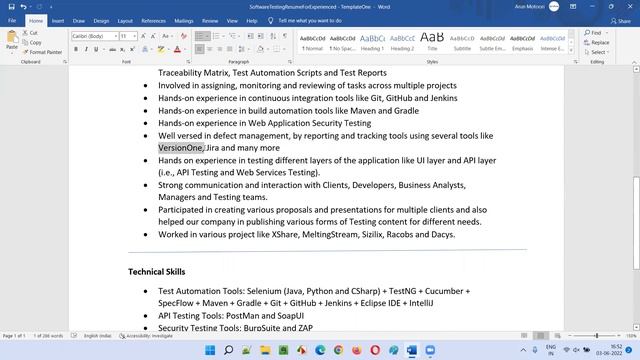Center align the paragraph
Screen dimensions: 640x360
point(209,49)
